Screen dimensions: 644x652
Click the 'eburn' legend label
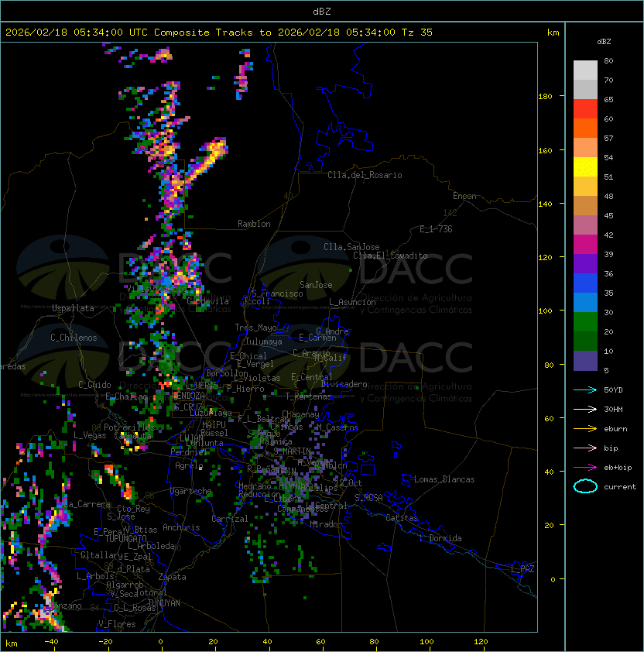click(615, 429)
